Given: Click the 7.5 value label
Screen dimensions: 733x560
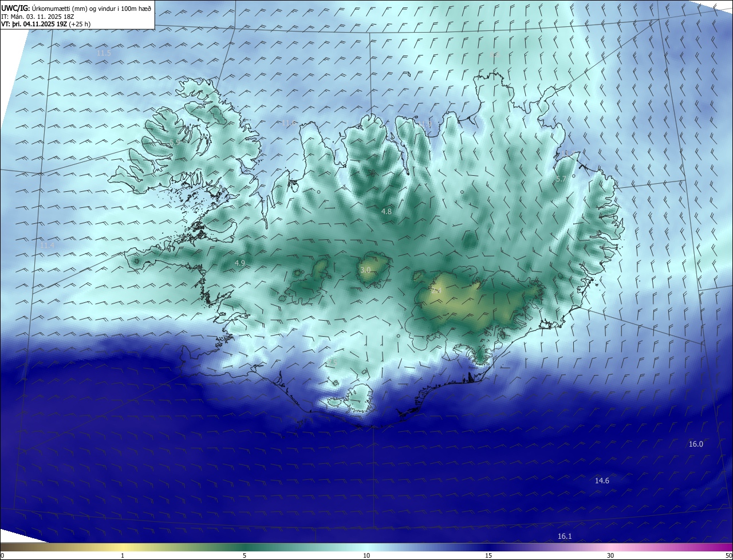Looking at the screenshot, I should click(332, 362).
